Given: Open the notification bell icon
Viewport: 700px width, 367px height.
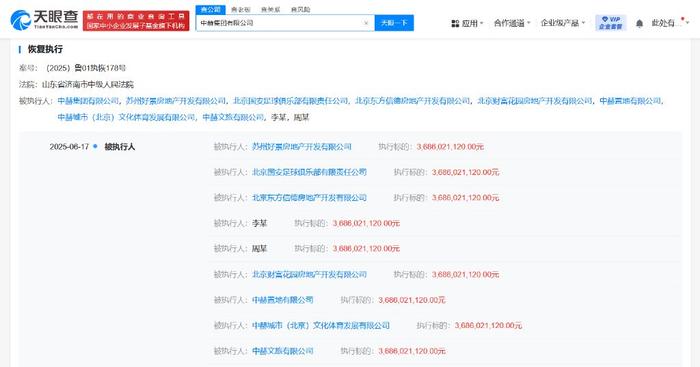Looking at the screenshot, I should [x=639, y=24].
